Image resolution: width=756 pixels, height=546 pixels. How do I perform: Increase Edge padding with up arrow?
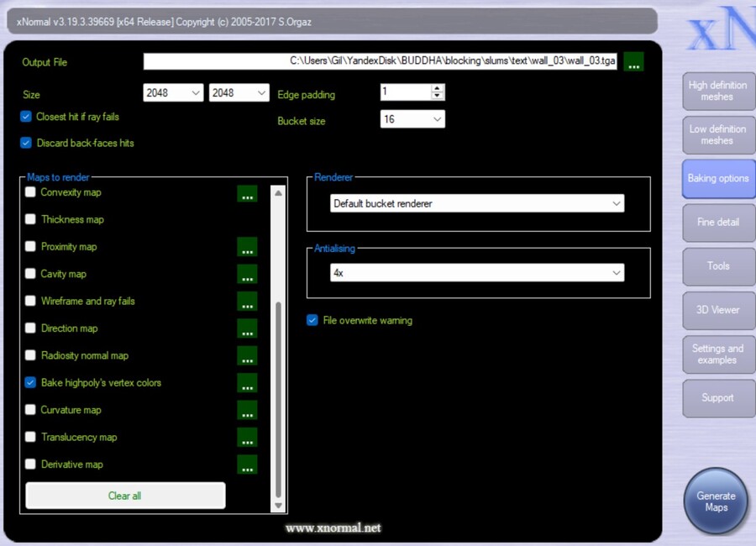pos(437,88)
